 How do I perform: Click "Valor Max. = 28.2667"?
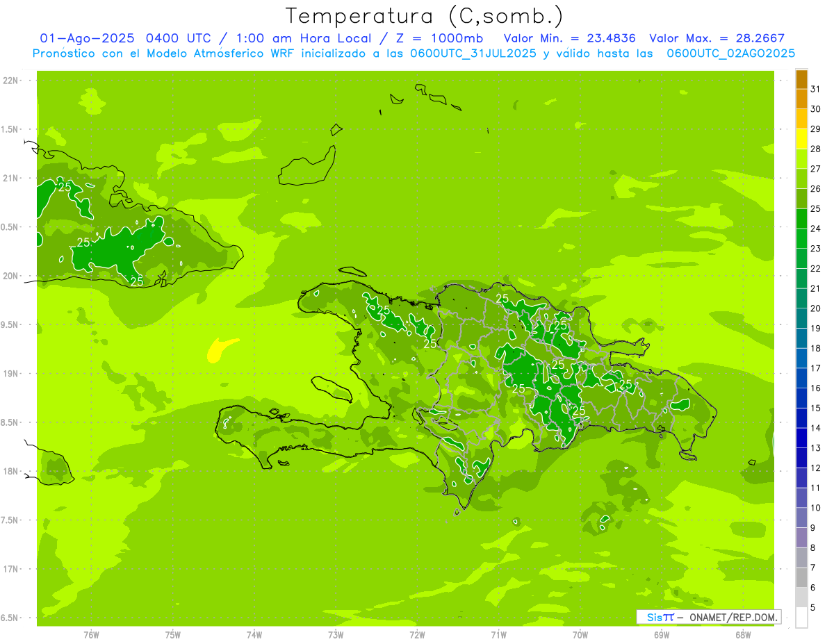(717, 38)
